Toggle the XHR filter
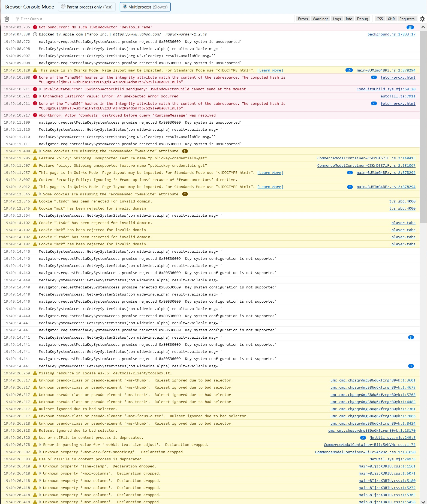This screenshot has width=427, height=504. point(391,19)
